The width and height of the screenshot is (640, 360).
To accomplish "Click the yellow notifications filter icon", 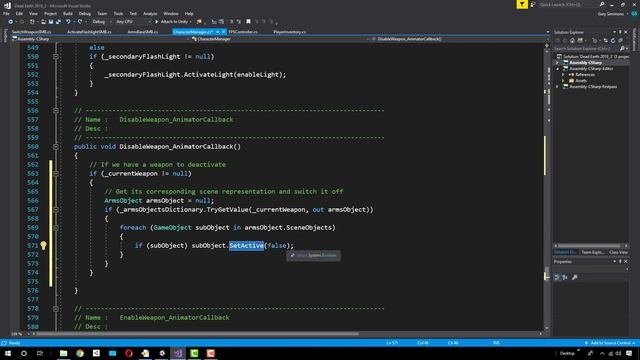I will click(x=522, y=4).
